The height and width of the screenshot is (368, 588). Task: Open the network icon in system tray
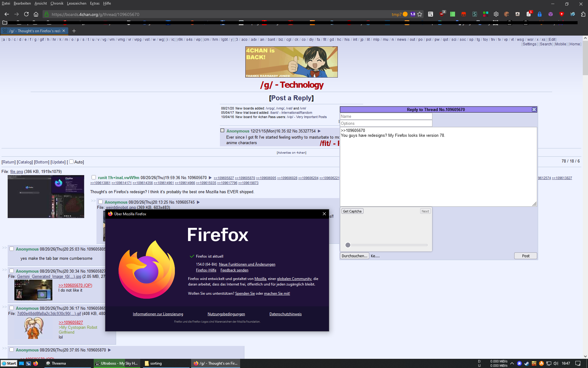548,363
